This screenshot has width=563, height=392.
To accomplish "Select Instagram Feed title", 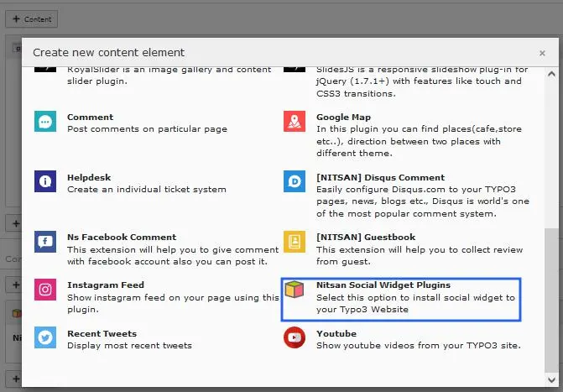I will click(x=106, y=285).
